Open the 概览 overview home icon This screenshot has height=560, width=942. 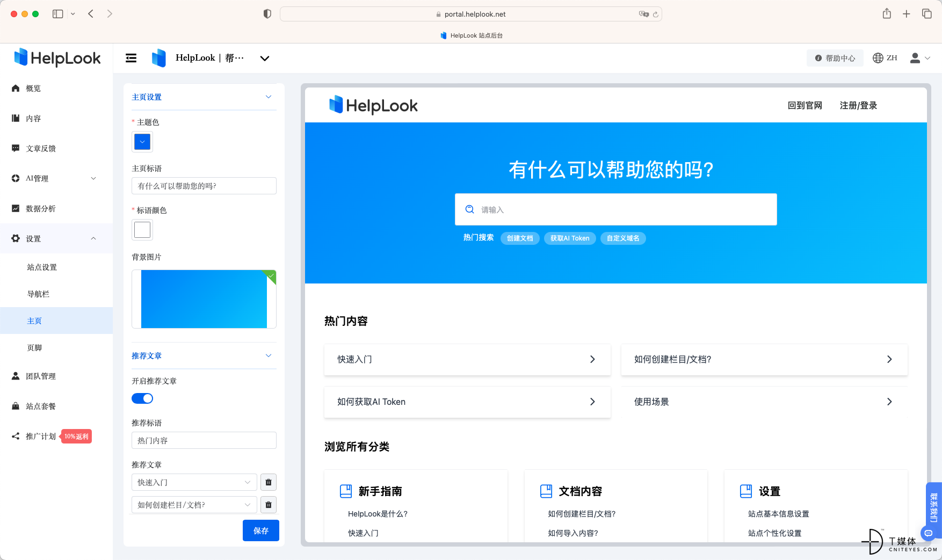coord(16,88)
